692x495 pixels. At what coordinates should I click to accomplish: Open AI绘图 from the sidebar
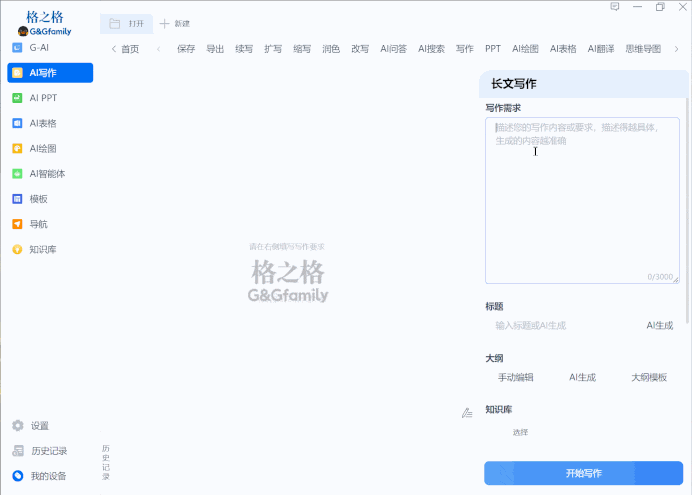42,148
